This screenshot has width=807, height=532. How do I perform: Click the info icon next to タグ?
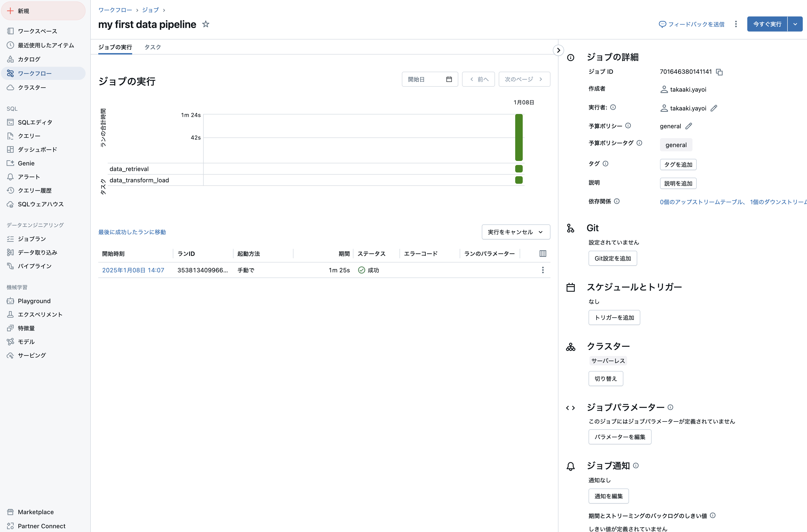[x=605, y=164]
